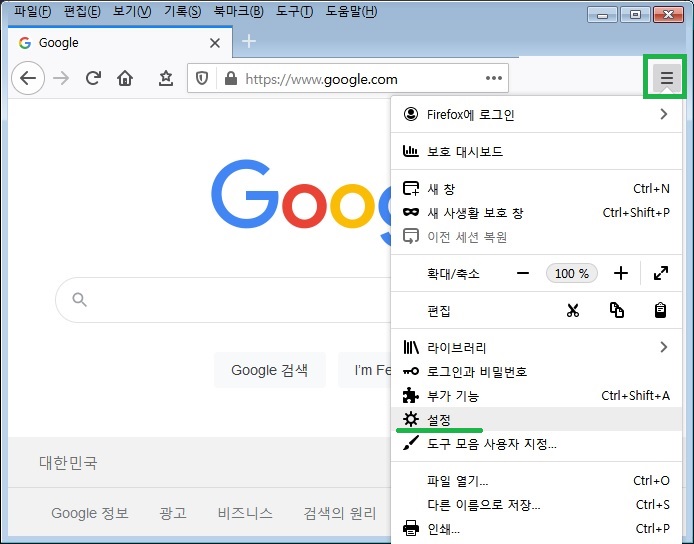Open 보호 대시보드
The image size is (694, 544).
coord(536,151)
